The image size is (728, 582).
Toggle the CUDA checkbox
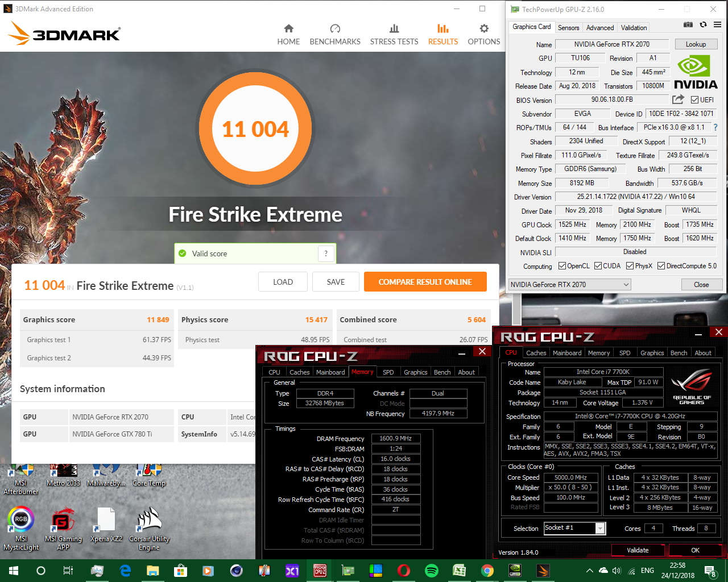[x=598, y=266]
